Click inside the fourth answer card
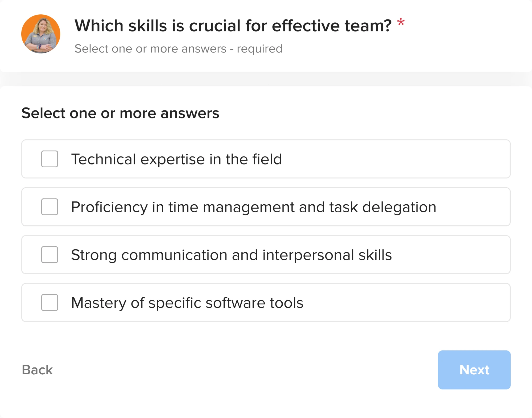Screen dimensions: 532x418 (x=266, y=302)
